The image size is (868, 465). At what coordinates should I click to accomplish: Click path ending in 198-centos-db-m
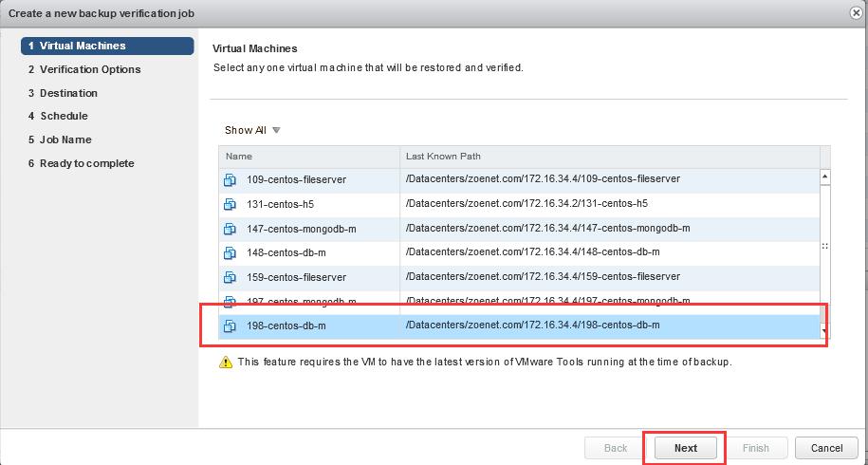[532, 325]
